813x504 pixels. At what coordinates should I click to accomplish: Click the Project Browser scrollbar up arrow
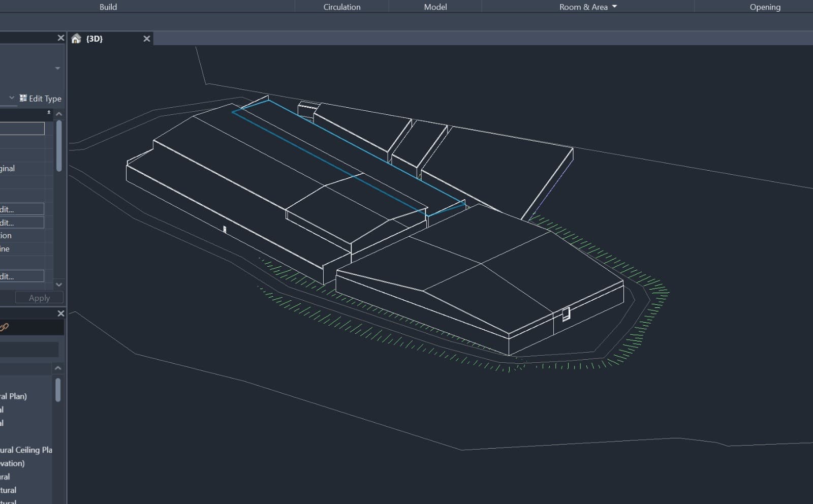58,368
